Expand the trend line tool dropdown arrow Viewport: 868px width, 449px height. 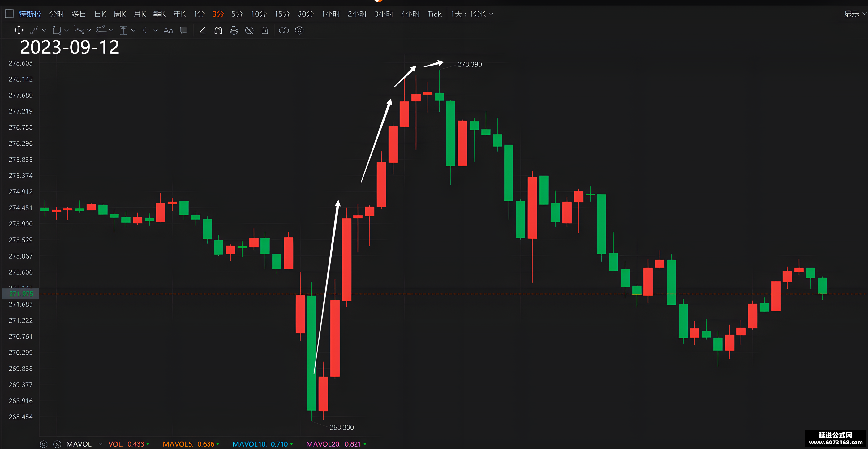(44, 30)
